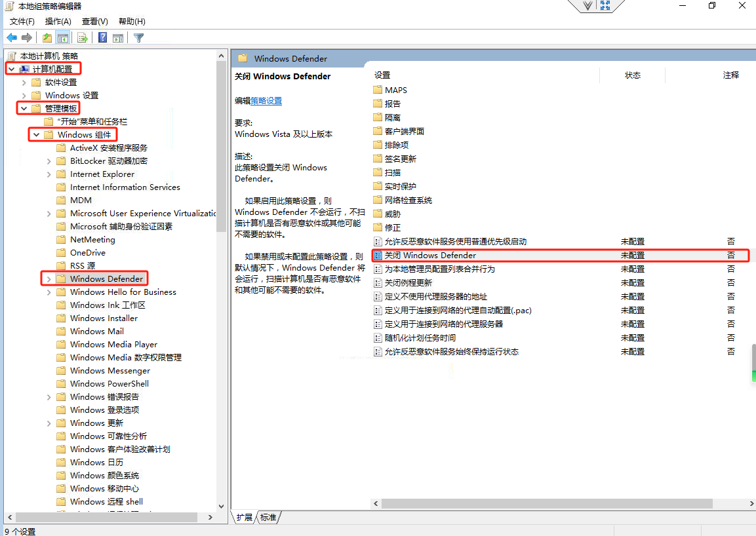This screenshot has height=536, width=756.
Task: Click the 策略设置 edit link
Action: pyautogui.click(x=266, y=101)
